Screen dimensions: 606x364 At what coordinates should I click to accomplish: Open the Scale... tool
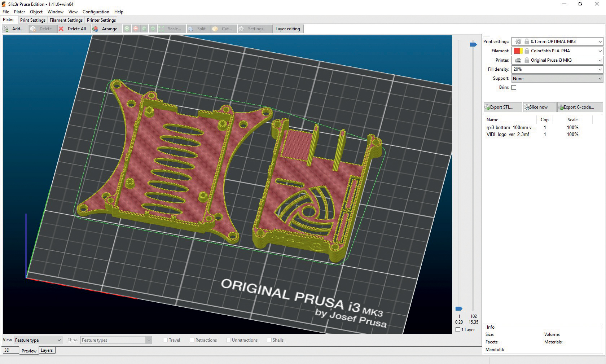(x=172, y=29)
